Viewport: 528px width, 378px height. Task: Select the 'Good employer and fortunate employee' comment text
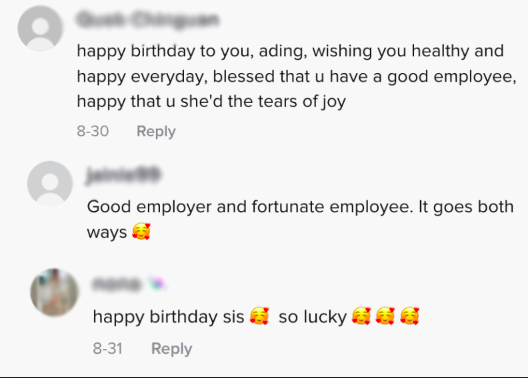click(300, 219)
